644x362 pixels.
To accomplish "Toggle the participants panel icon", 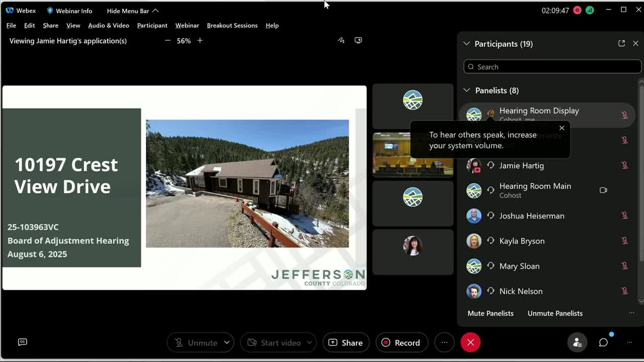I will pyautogui.click(x=577, y=342).
